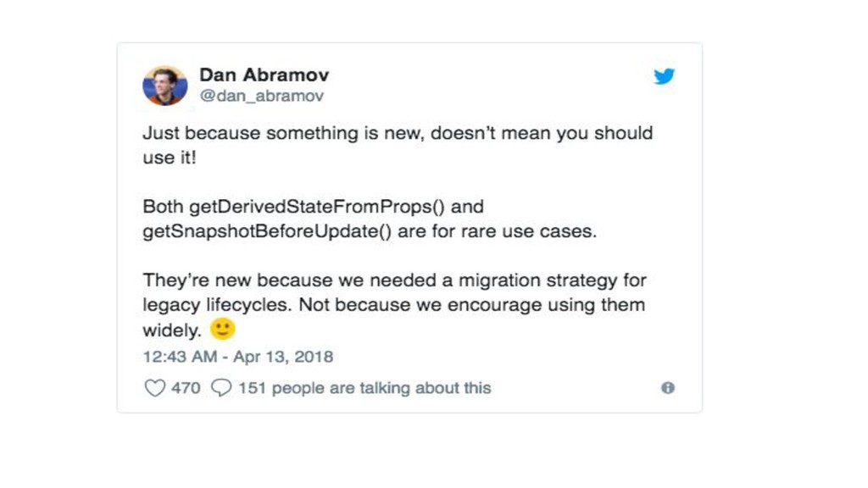Open Dan Abramov display name link

point(264,75)
